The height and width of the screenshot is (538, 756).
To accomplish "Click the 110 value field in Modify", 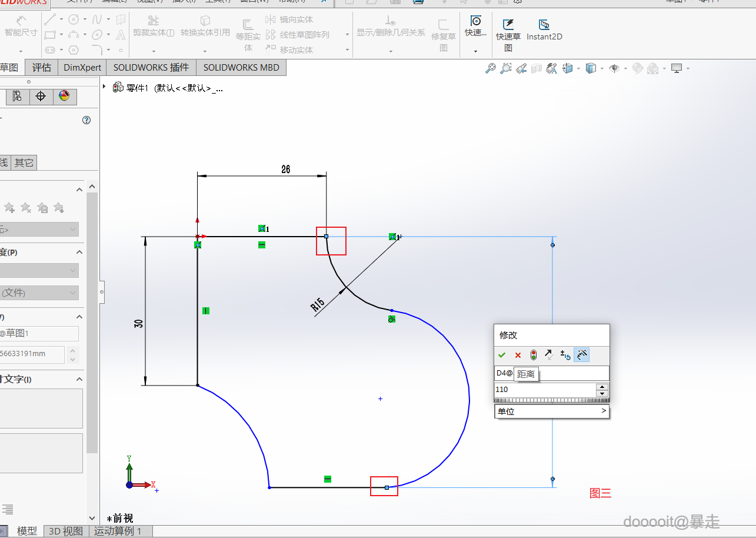I will click(x=545, y=390).
